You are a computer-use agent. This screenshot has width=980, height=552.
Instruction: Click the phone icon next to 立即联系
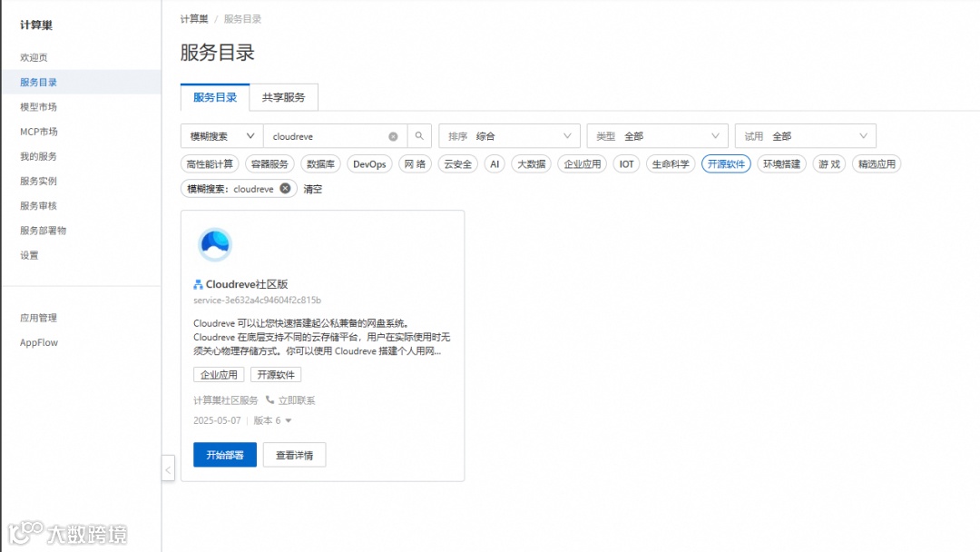coord(270,400)
